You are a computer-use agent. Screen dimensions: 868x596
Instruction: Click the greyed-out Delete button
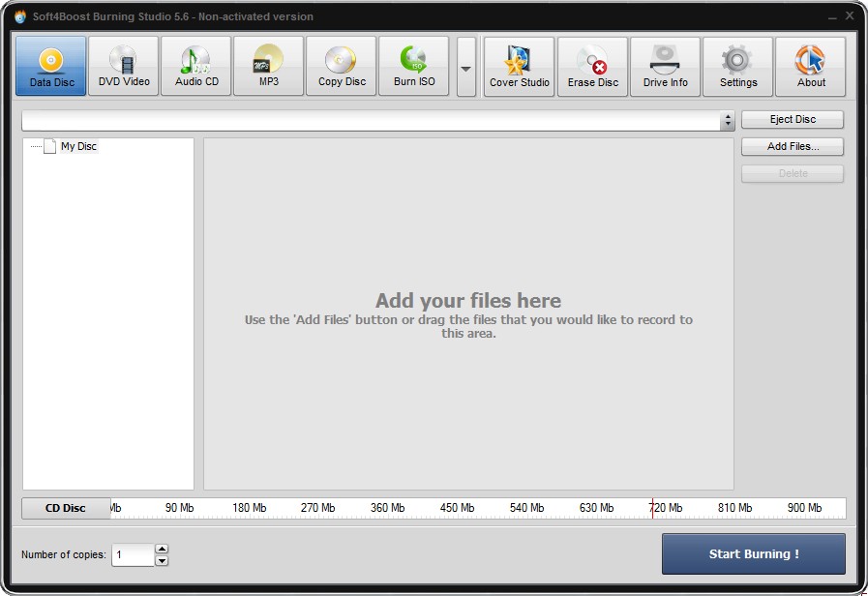pos(793,173)
